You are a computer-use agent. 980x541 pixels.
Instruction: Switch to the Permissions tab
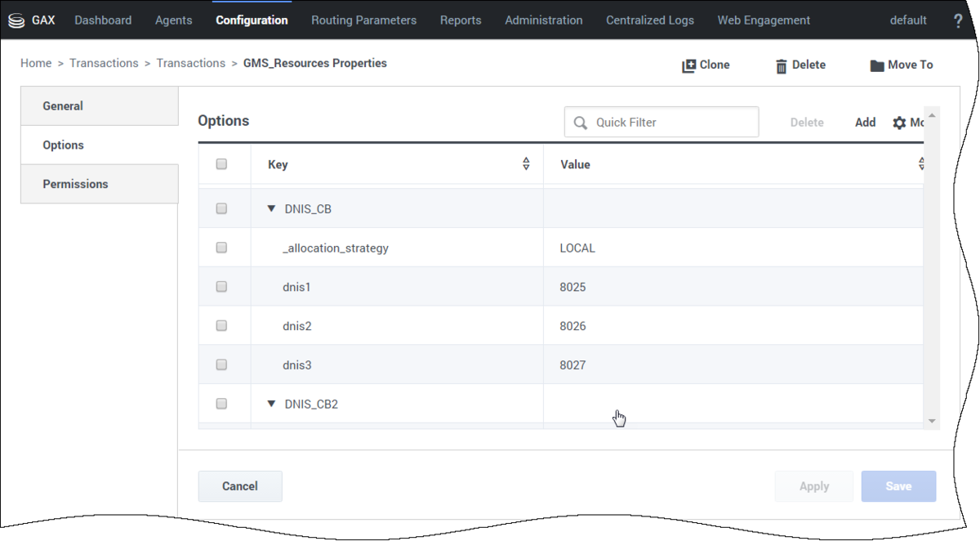[x=75, y=184]
